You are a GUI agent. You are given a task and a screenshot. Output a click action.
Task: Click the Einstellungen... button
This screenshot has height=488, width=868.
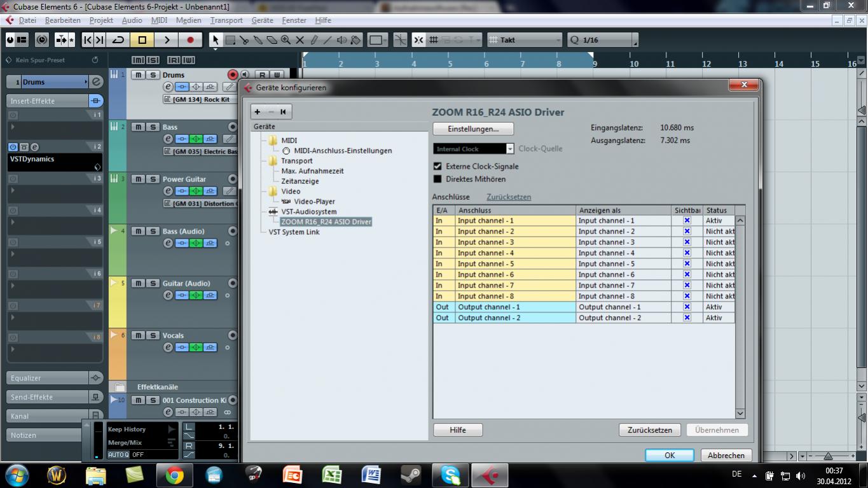tap(473, 129)
